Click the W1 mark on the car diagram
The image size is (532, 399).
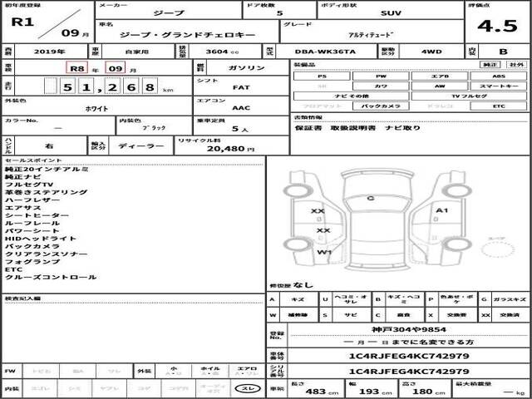(325, 251)
